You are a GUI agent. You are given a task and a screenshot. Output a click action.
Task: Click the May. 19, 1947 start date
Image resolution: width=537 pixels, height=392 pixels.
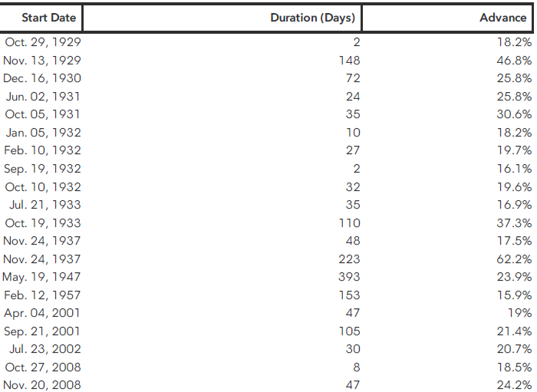tap(42, 277)
